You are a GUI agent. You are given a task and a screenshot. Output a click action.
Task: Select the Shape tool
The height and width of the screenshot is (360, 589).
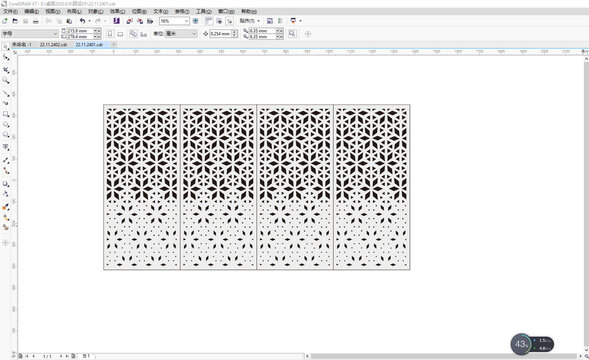pyautogui.click(x=6, y=57)
